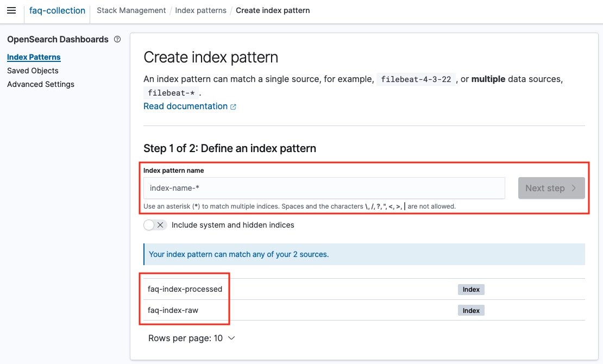This screenshot has height=364, width=603.
Task: Select the faq-index-raw row
Action: pyautogui.click(x=364, y=311)
